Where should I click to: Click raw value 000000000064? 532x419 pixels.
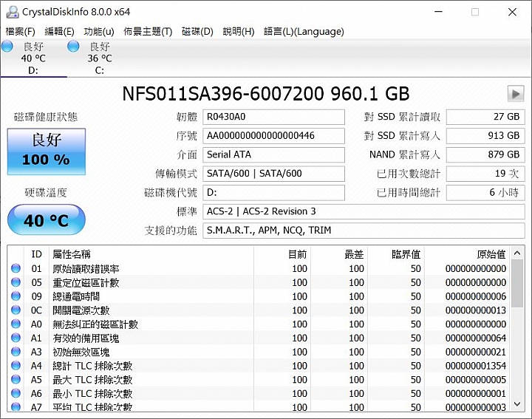tap(476, 338)
